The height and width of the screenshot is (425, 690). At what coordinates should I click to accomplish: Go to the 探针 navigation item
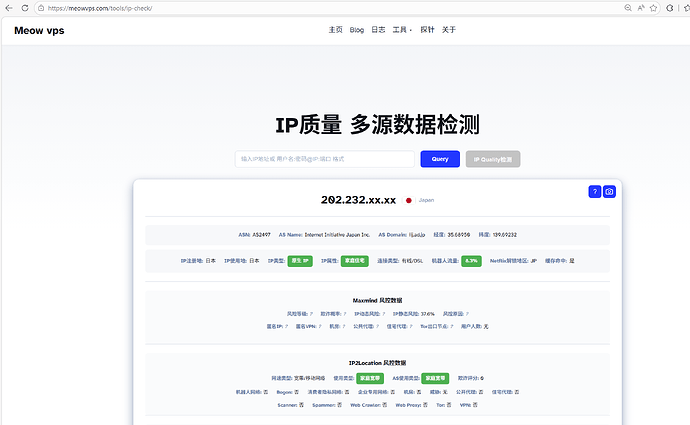pos(427,30)
